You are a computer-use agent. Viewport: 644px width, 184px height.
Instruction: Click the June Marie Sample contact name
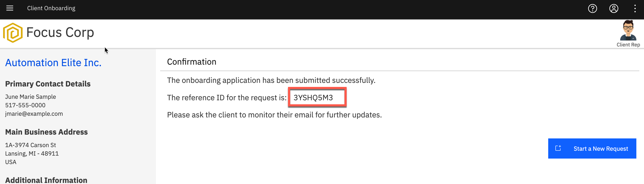(31, 97)
